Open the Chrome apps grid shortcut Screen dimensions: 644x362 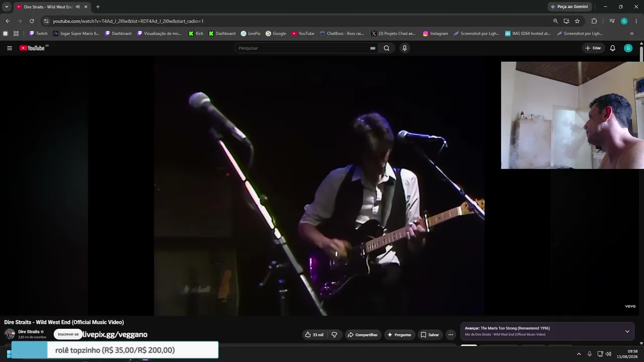pyautogui.click(x=16, y=34)
